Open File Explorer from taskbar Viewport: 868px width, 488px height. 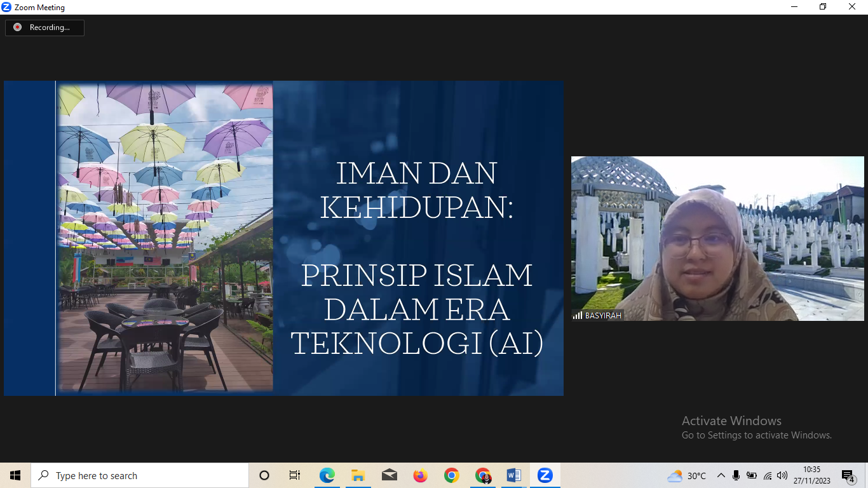(x=358, y=475)
